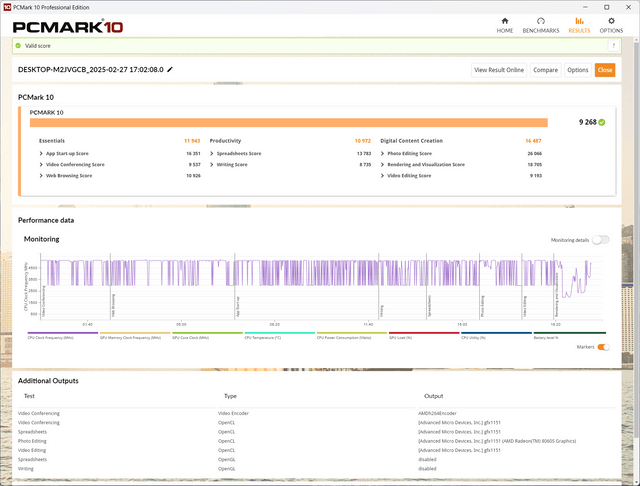
Task: Click the Essentials score heading
Action: click(x=52, y=141)
